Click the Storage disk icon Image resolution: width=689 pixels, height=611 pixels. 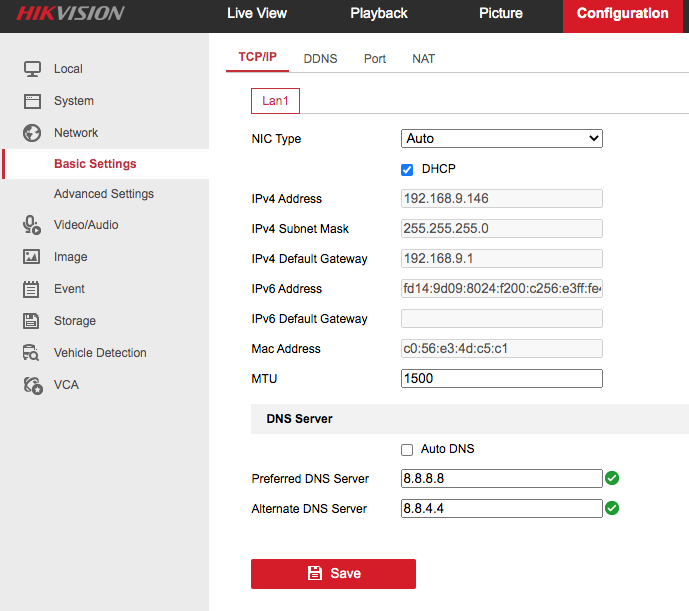32,321
